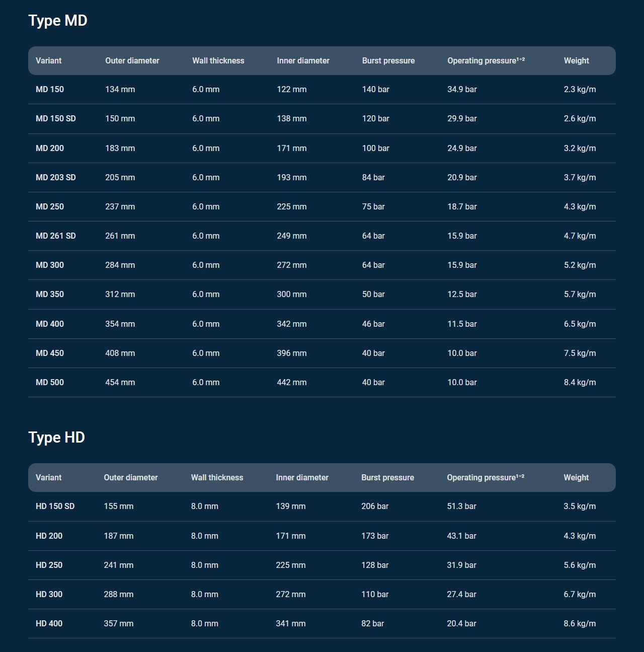Click the Burst pressure header in the Type MD table

click(388, 61)
